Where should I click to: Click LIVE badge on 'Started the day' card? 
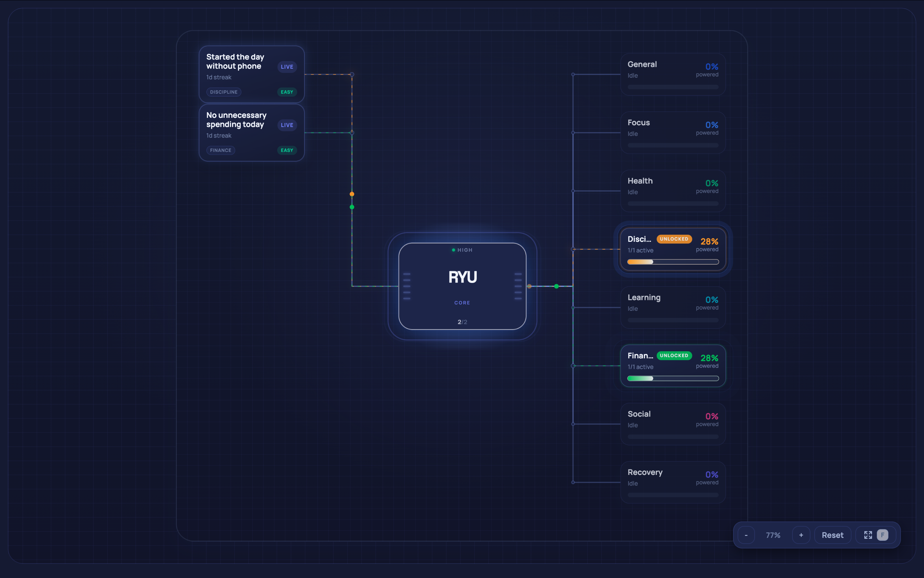[x=287, y=66]
